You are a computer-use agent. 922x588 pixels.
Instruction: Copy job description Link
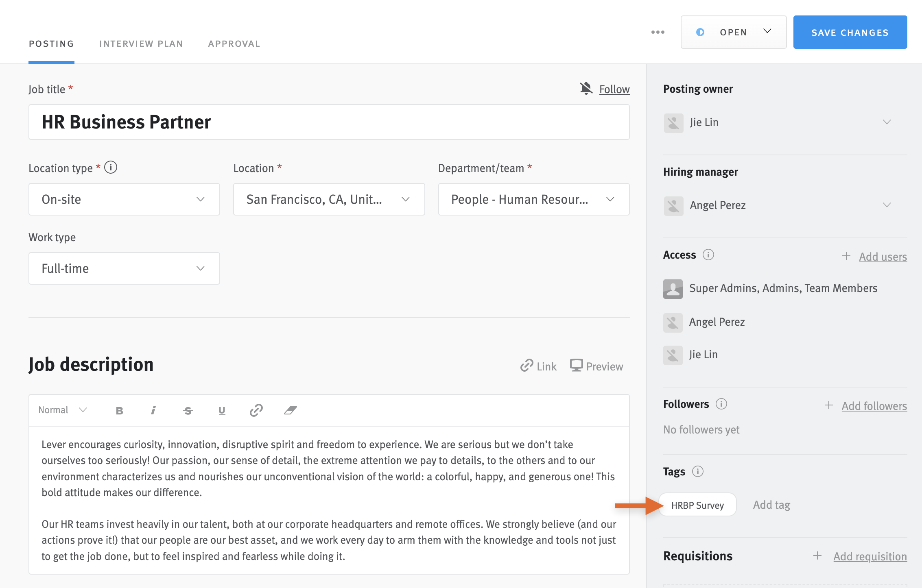(x=538, y=366)
